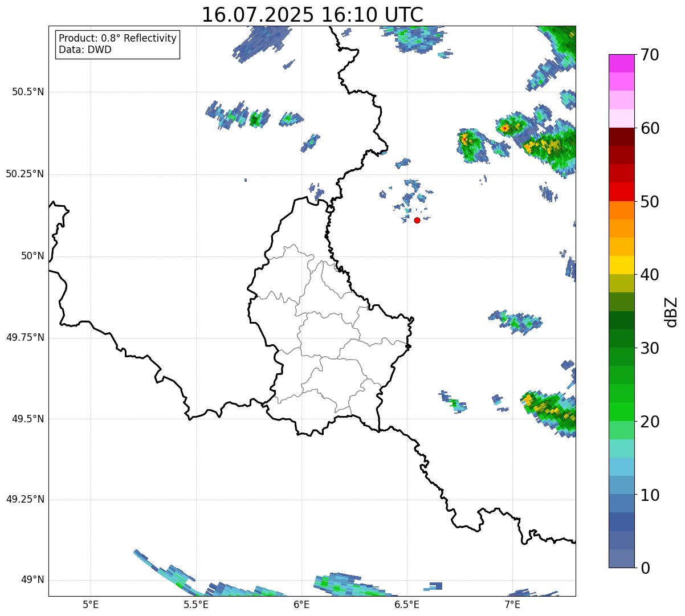Click the 5.5°E longitude label
Viewport: 685px width, 616px height.
click(x=196, y=604)
